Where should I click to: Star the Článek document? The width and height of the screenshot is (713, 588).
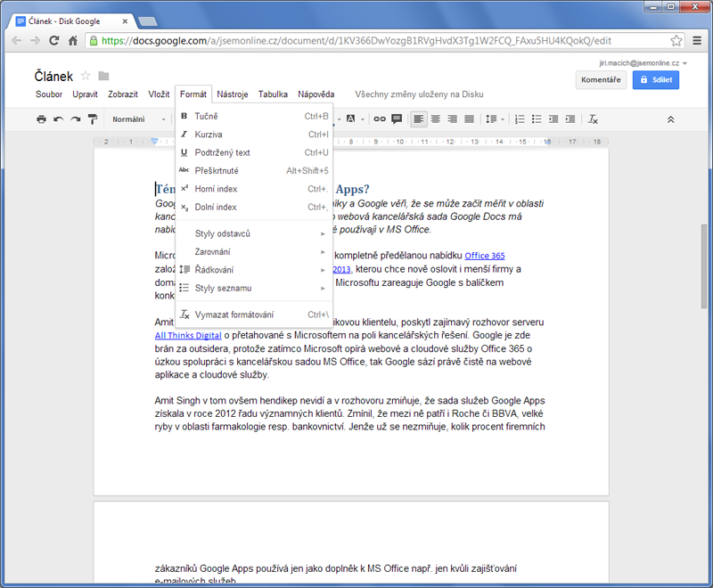point(86,76)
